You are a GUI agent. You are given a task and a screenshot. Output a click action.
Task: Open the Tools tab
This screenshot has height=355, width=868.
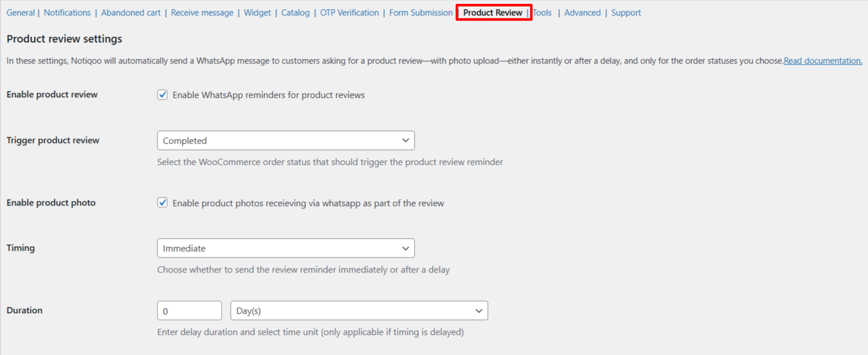point(542,13)
